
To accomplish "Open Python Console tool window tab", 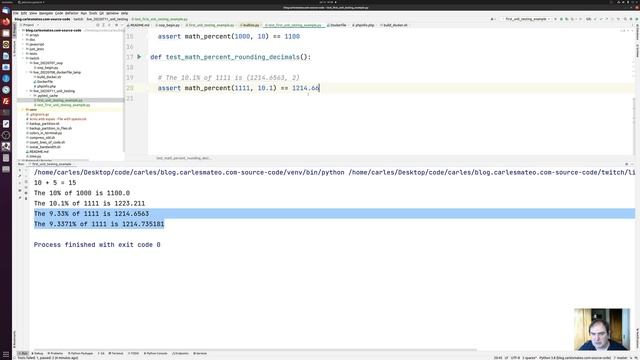I will (156, 353).
